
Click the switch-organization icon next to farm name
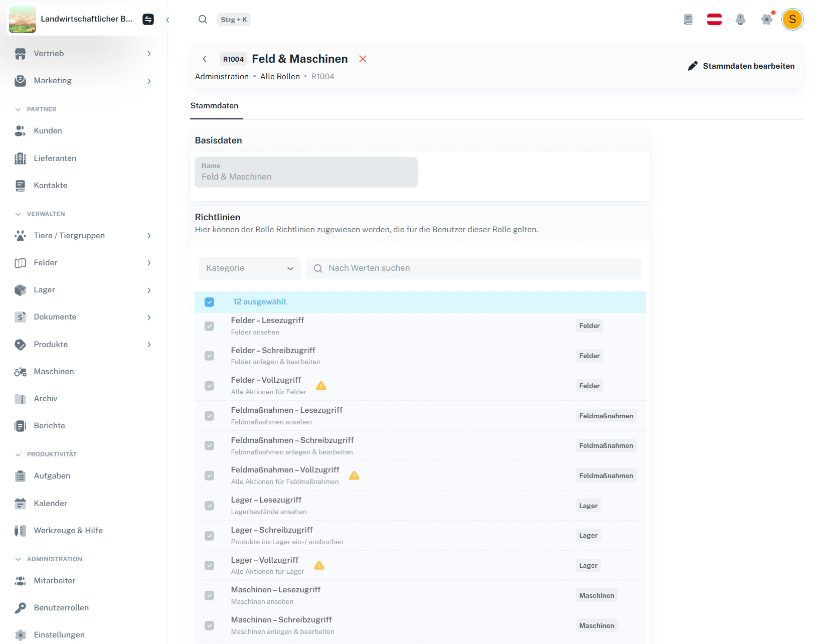[148, 20]
